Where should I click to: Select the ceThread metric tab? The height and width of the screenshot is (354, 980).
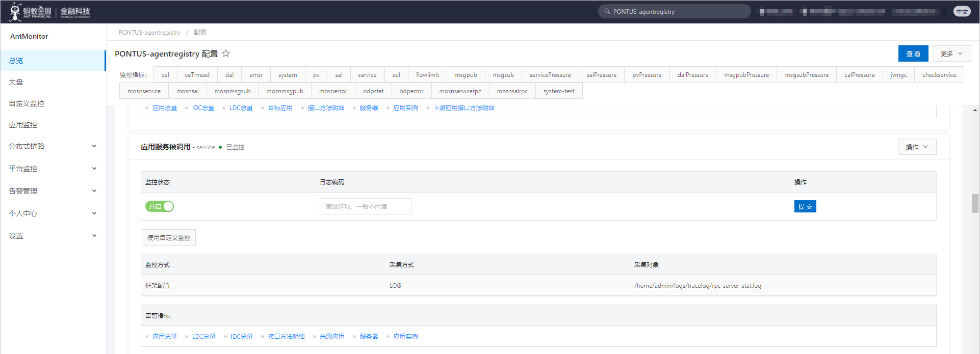pos(197,75)
